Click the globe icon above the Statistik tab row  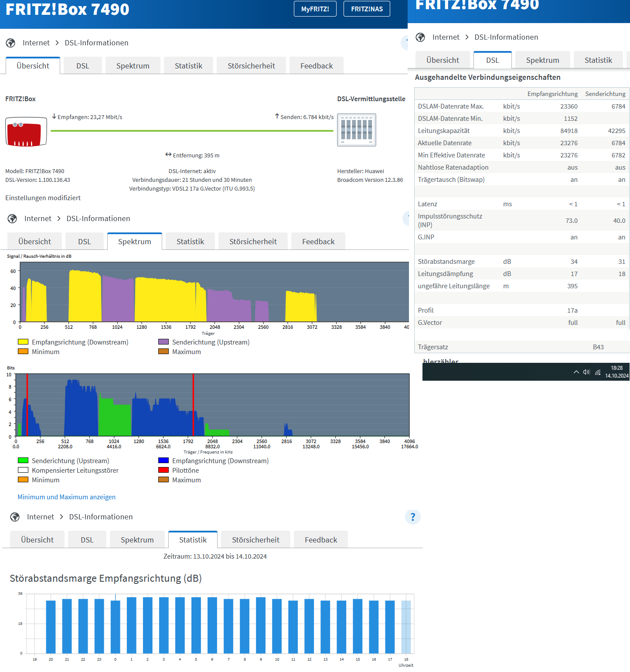coord(15,517)
